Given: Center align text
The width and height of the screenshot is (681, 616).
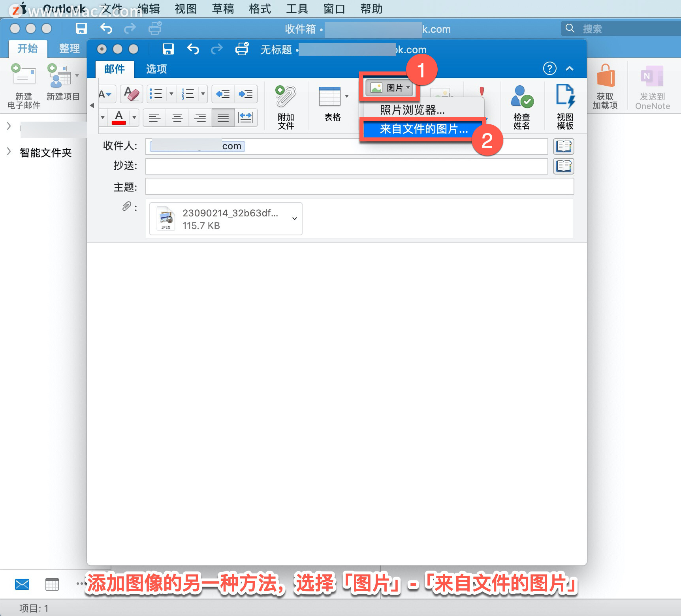Looking at the screenshot, I should pos(177,118).
